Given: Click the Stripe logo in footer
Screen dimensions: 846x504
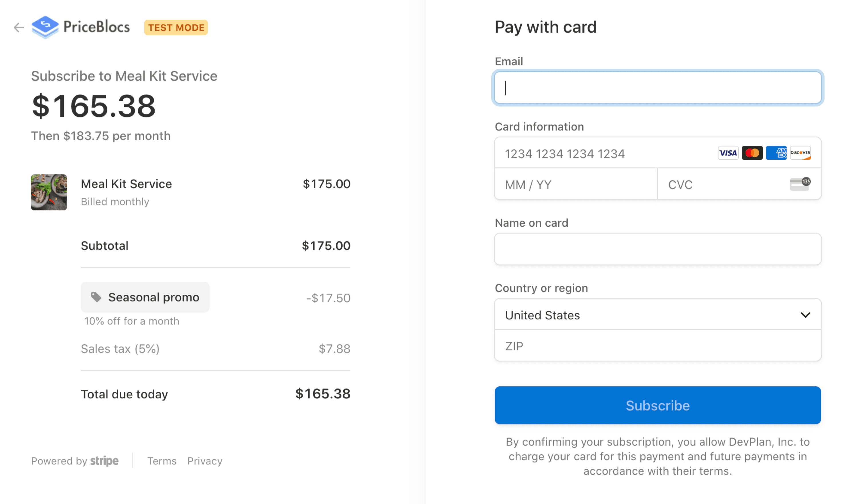Looking at the screenshot, I should pos(104,461).
